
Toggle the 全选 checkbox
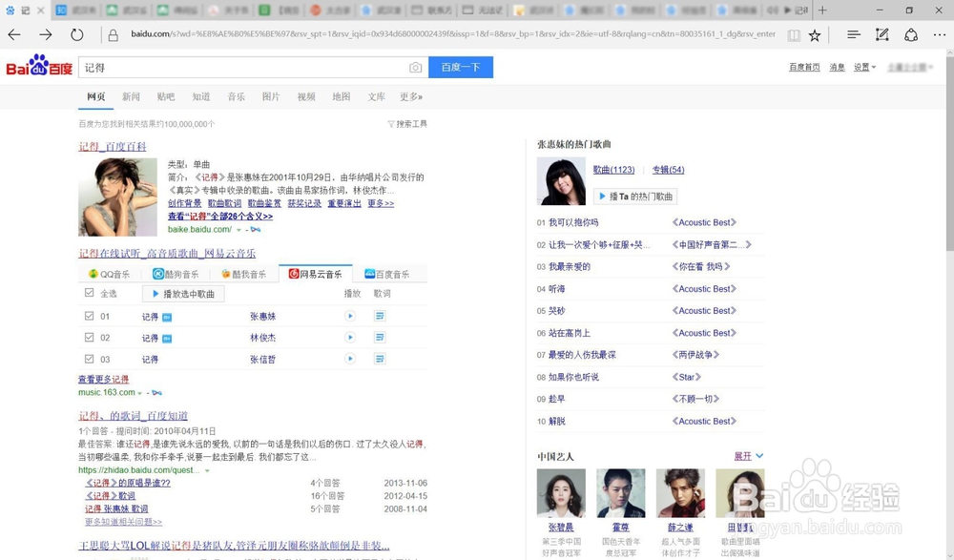[90, 293]
